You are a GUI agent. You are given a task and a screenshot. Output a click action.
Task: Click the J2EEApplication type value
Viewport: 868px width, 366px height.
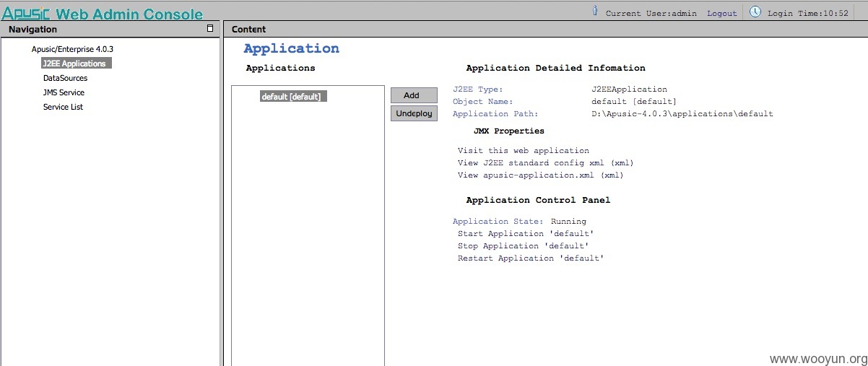click(630, 90)
